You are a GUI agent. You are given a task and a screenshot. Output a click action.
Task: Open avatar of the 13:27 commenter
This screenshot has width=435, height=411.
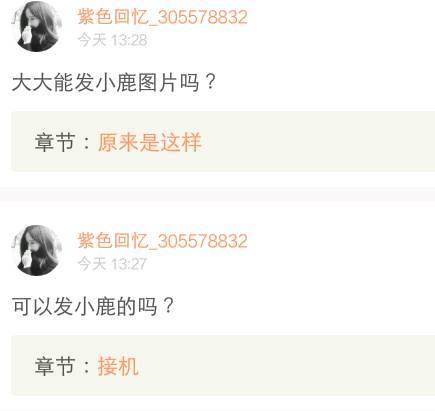[37, 250]
